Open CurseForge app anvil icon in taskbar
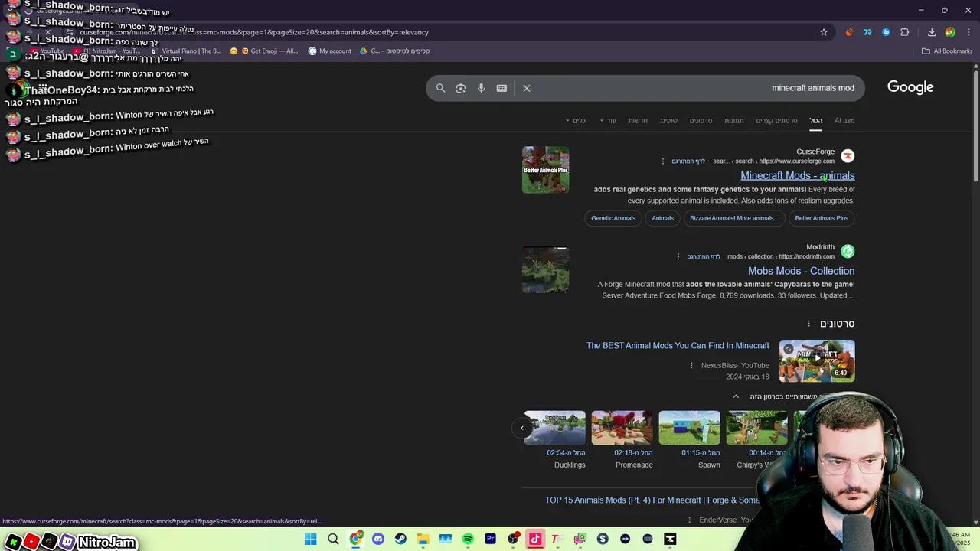 pyautogui.click(x=670, y=540)
